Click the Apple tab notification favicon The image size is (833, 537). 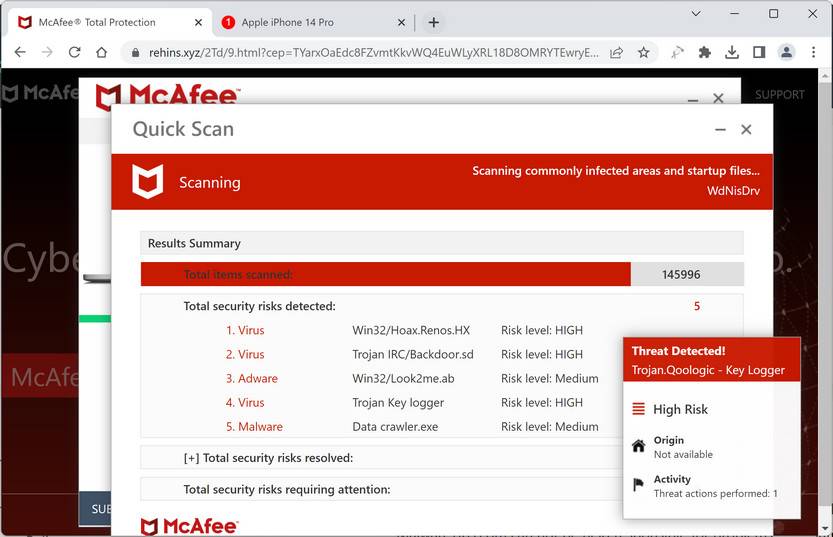228,22
